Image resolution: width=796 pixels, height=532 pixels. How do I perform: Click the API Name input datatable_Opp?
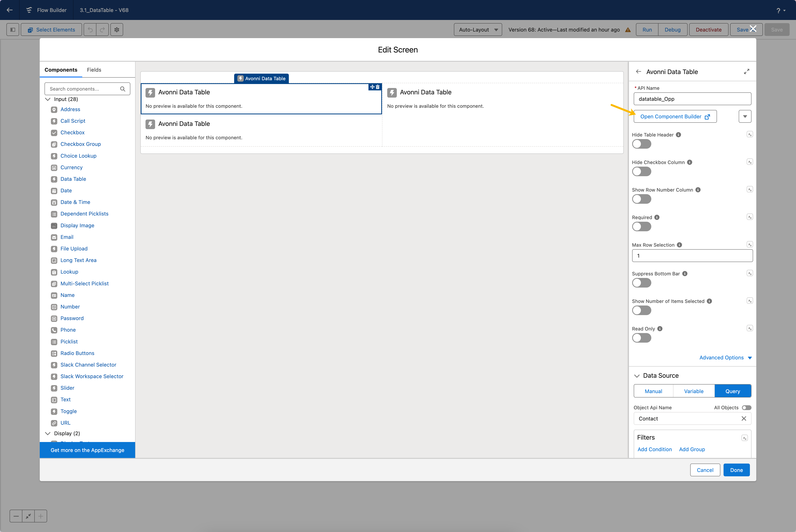[692, 99]
